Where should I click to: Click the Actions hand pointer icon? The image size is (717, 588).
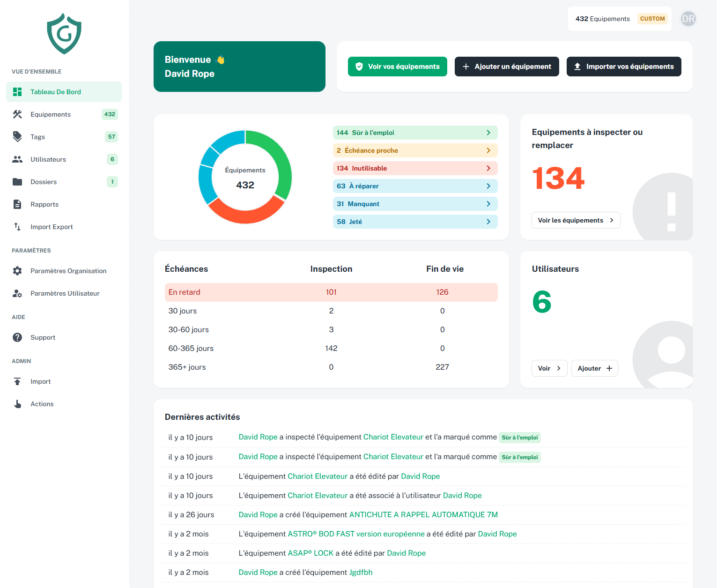[x=17, y=404]
